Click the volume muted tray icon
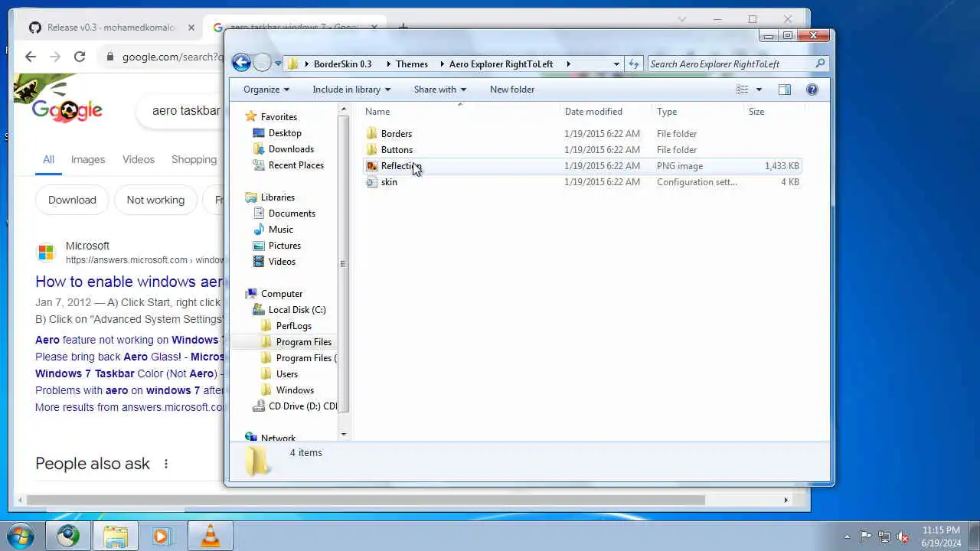This screenshot has height=551, width=980. (x=903, y=536)
